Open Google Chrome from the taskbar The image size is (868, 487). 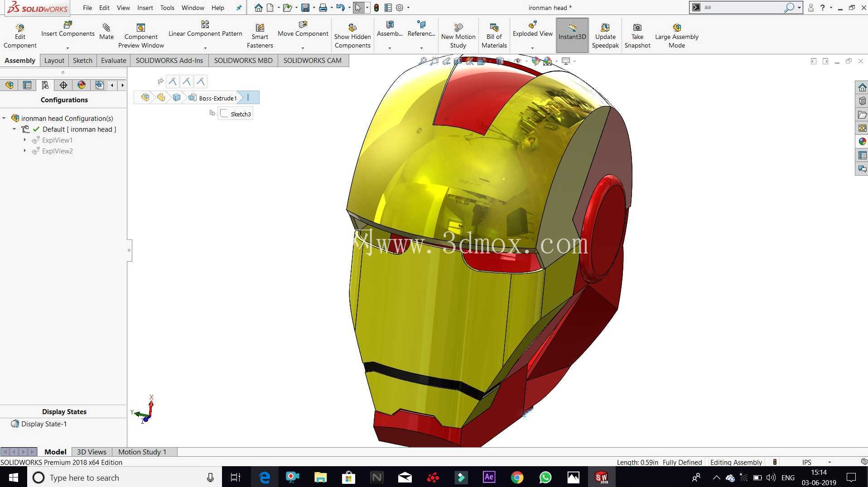(x=517, y=477)
